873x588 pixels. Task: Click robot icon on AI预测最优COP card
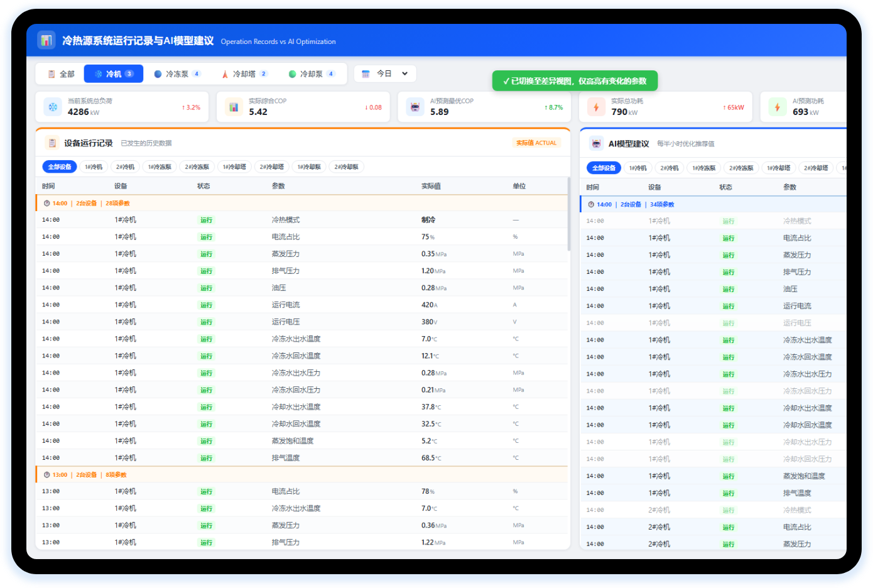point(415,107)
